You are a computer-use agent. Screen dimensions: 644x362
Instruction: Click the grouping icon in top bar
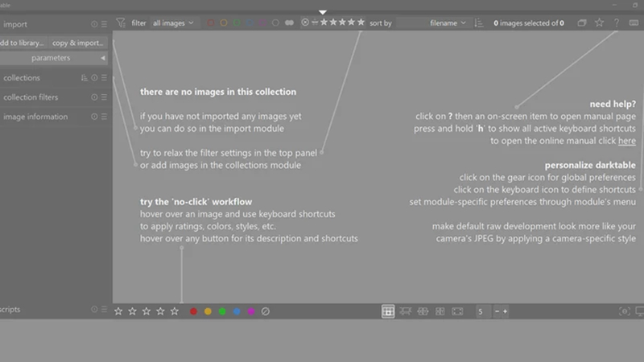581,23
